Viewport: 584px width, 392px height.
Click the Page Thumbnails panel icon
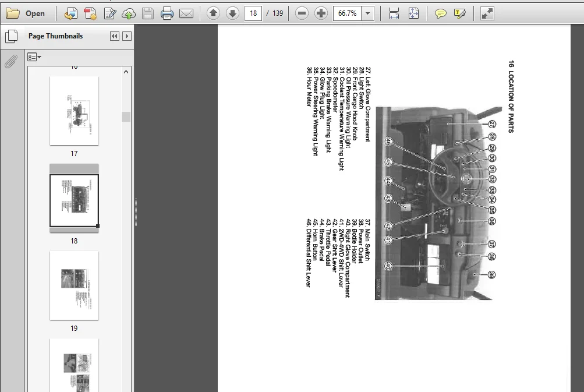12,36
